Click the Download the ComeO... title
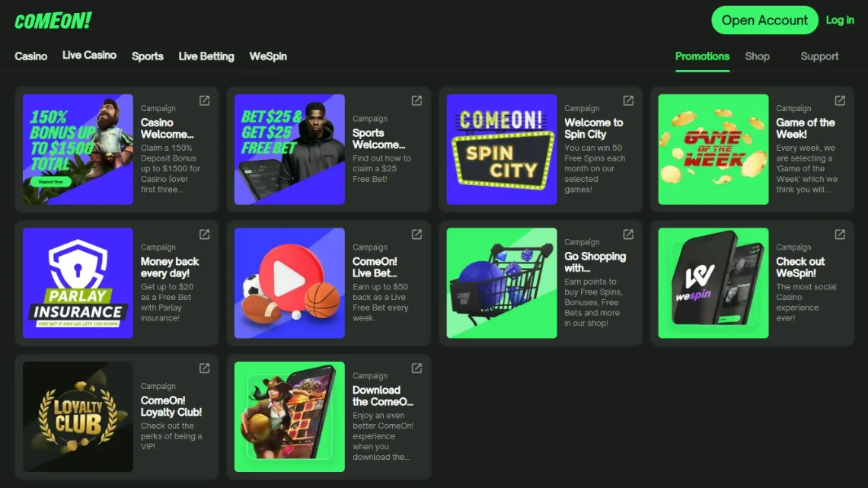The width and height of the screenshot is (868, 488). 383,396
